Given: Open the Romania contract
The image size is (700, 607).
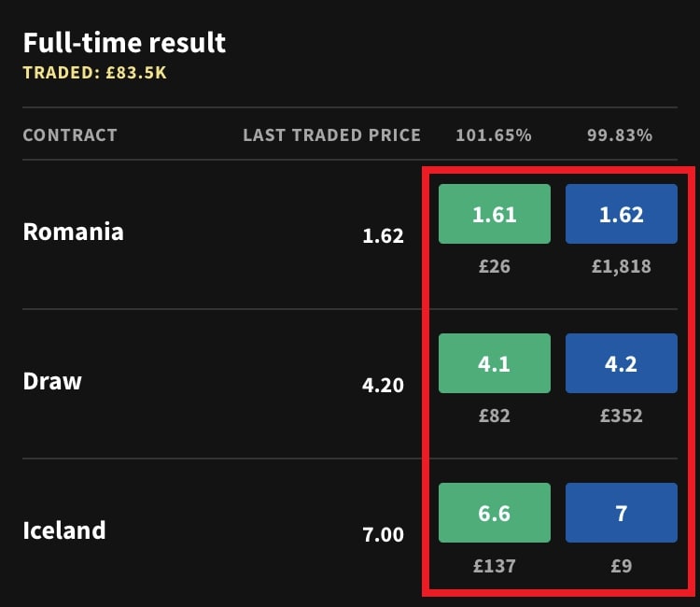Looking at the screenshot, I should [x=73, y=232].
